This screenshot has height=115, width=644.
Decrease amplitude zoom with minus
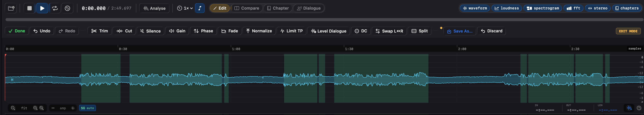[53, 108]
